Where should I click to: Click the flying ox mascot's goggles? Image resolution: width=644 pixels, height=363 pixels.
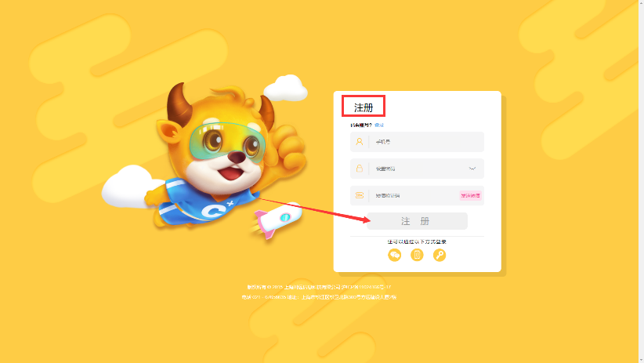coord(227,142)
